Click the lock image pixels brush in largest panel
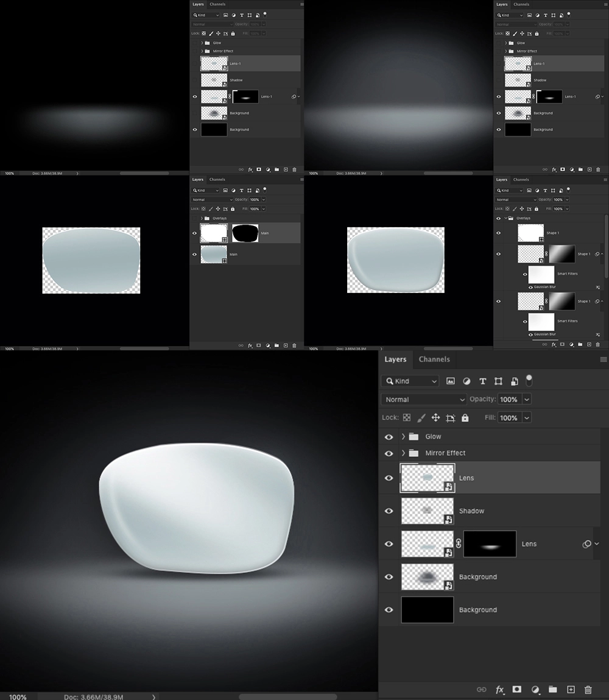Screen dimensions: 609x700 (x=421, y=418)
